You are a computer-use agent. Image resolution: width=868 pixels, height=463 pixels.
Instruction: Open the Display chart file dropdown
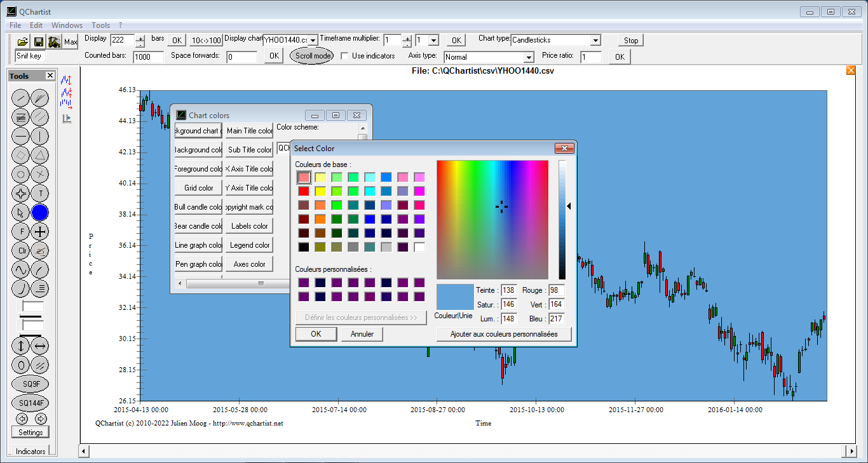[x=313, y=41]
